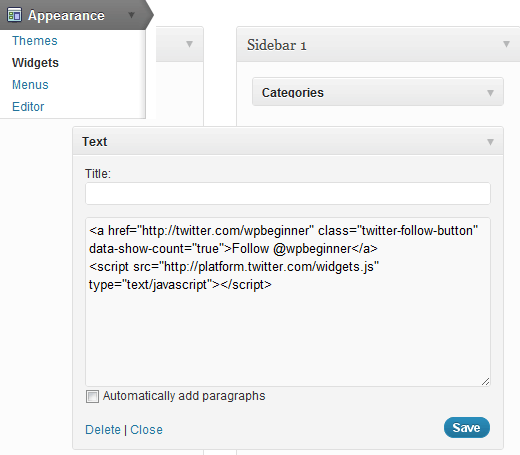Click the textarea resize handle
This screenshot has width=520, height=455.
pyautogui.click(x=485, y=382)
